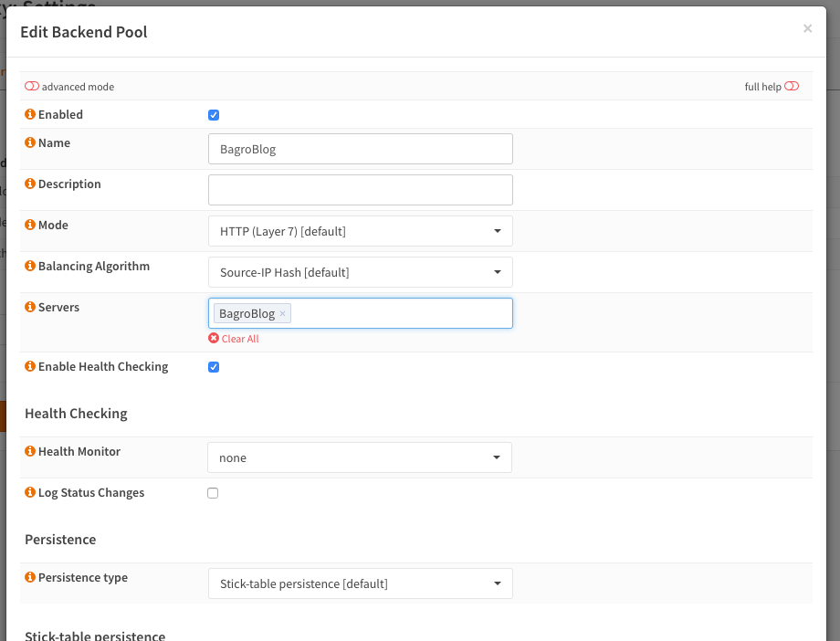Open the Persistence type dropdown

coord(360,584)
